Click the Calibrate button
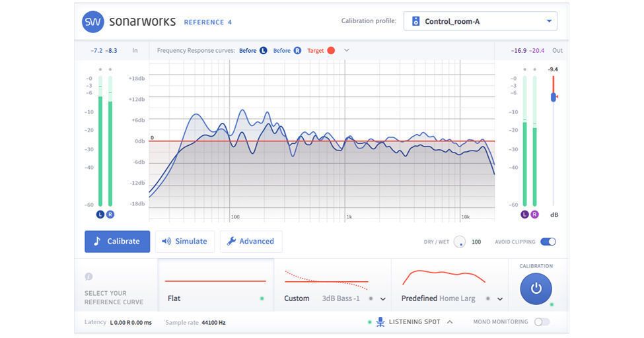The width and height of the screenshot is (644, 338). (x=118, y=242)
